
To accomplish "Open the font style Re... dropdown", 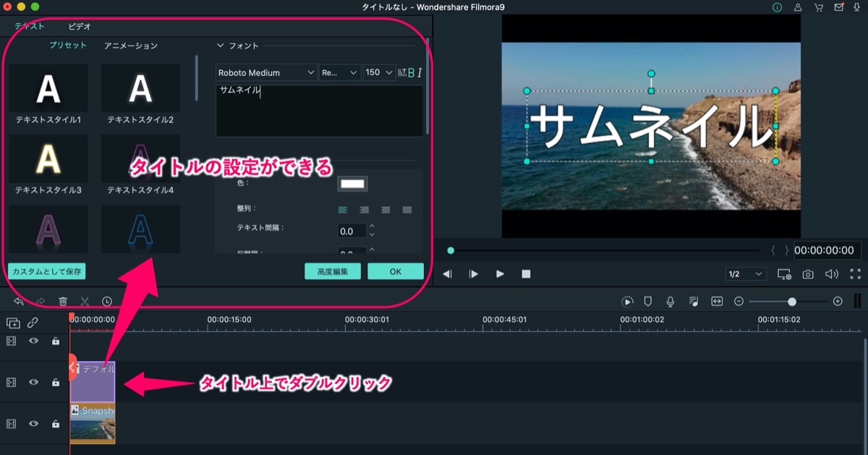I will tap(340, 72).
